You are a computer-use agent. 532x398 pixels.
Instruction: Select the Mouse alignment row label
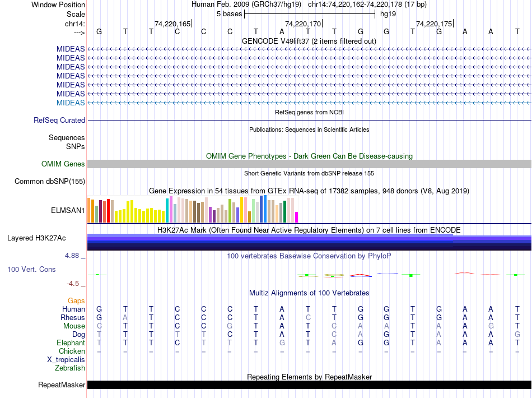74,326
